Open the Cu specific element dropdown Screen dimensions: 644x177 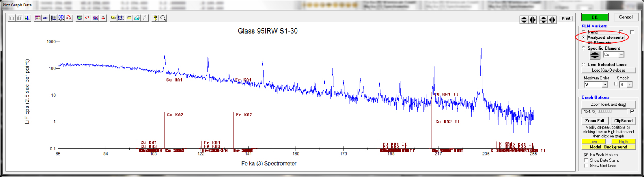[621, 55]
